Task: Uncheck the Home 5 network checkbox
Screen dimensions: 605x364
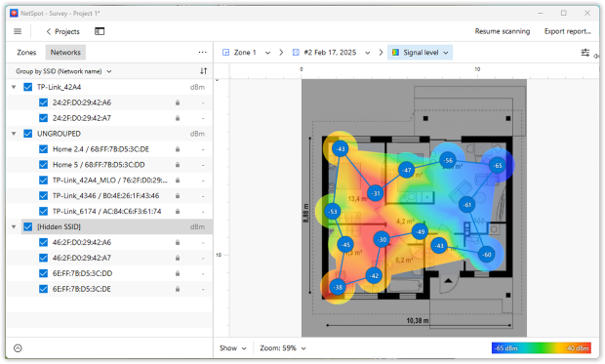Action: point(43,165)
